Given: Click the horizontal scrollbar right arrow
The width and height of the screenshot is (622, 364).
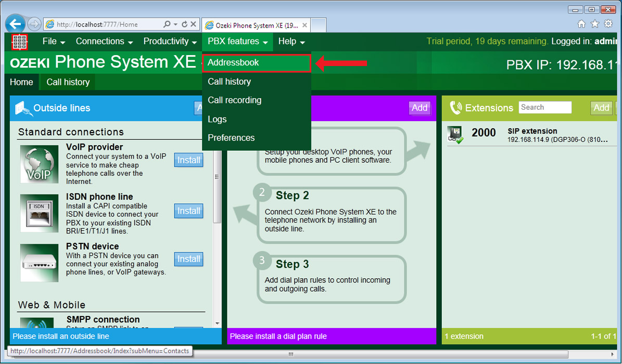Looking at the screenshot, I should coord(613,354).
